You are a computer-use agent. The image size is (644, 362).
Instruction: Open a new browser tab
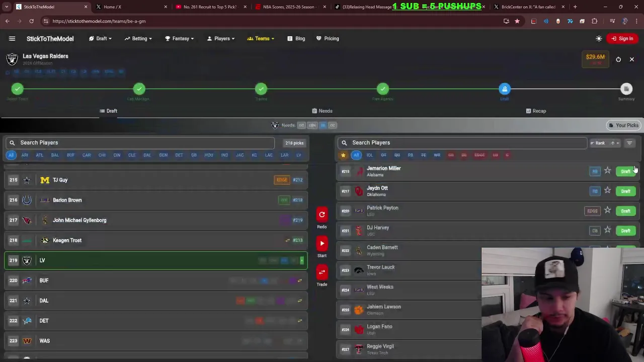point(575,7)
